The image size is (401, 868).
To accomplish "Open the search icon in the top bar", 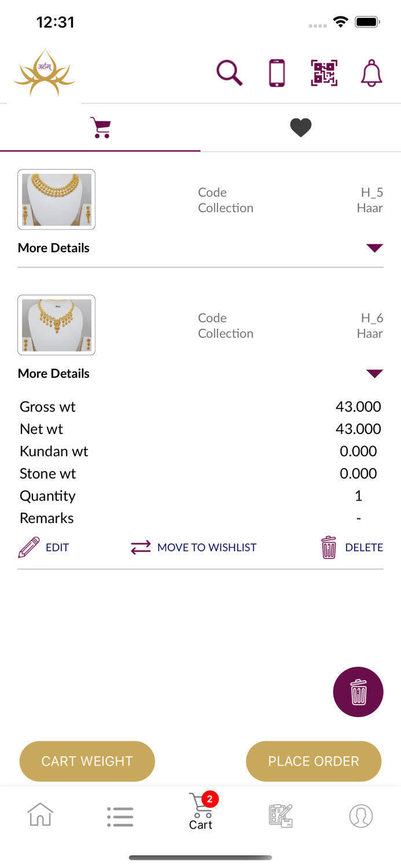I will point(229,72).
